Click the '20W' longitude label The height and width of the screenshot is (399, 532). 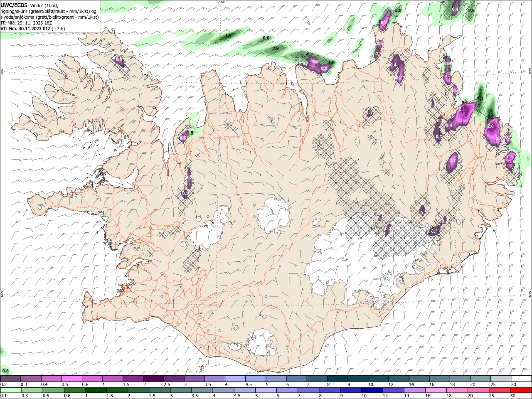[x=221, y=2]
